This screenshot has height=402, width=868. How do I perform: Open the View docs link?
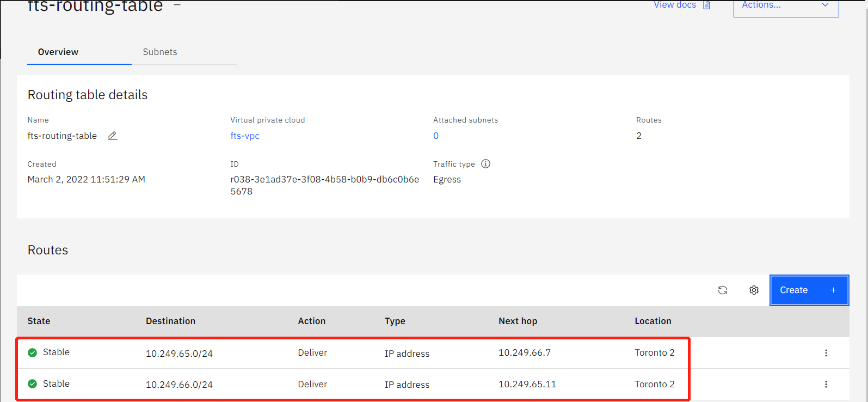click(675, 5)
